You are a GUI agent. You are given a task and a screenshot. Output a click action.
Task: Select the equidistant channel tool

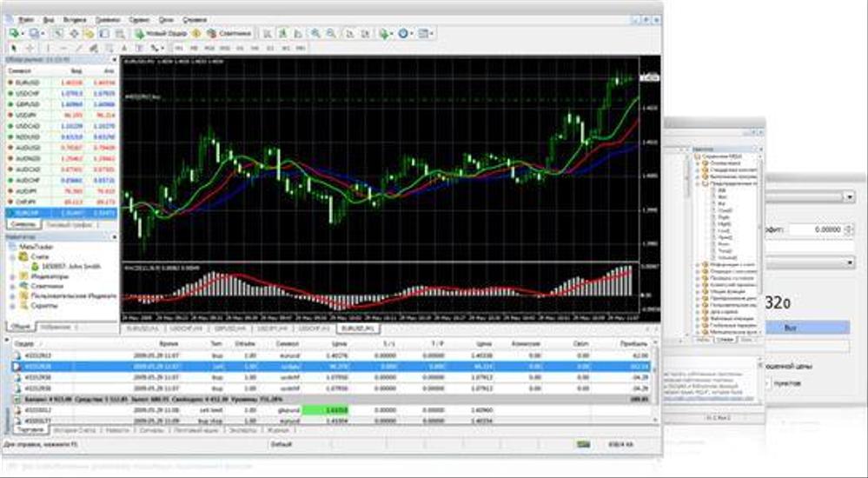[x=94, y=48]
